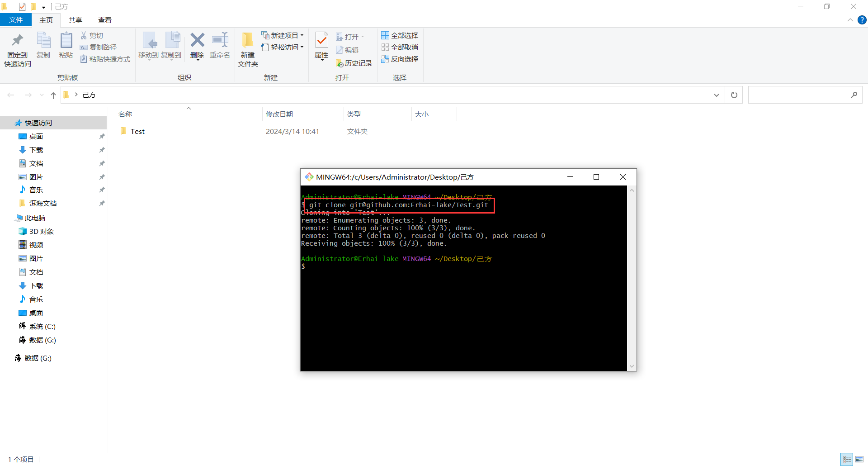
Task: Click the up-directory arrow in navigation bar
Action: click(53, 95)
